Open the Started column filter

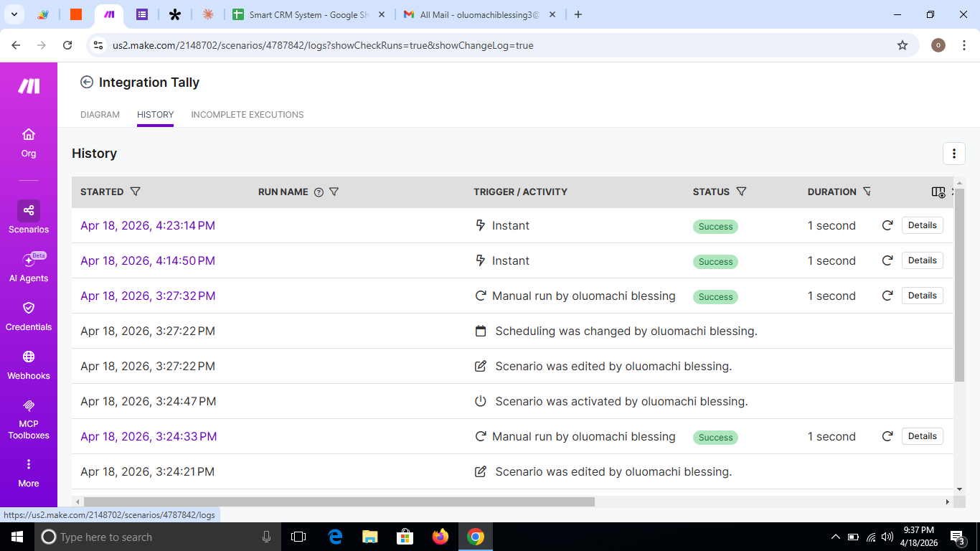(x=135, y=192)
